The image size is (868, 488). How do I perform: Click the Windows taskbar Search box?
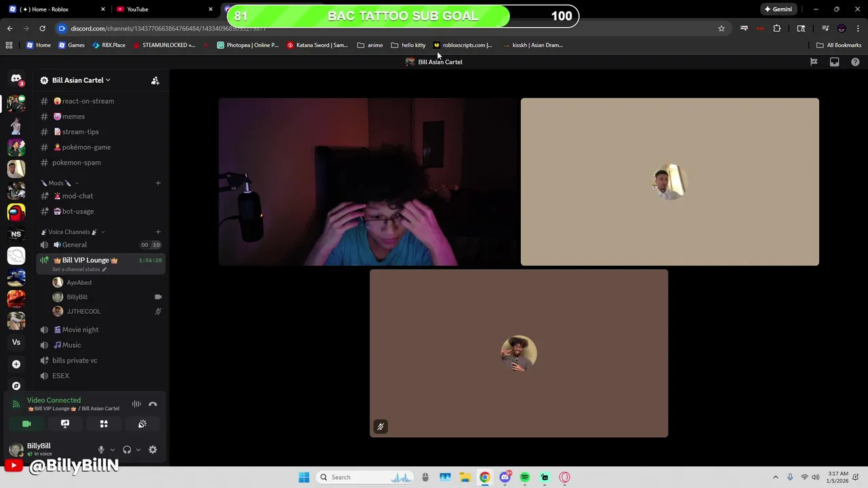(366, 477)
